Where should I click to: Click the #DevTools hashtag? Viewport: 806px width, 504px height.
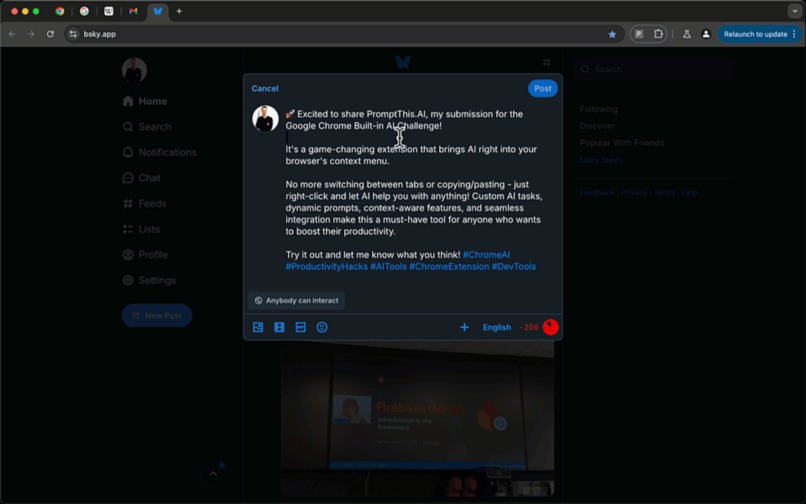(514, 266)
